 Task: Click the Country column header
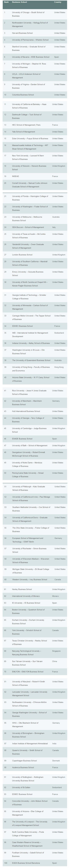pyautogui.click(x=57, y=2)
